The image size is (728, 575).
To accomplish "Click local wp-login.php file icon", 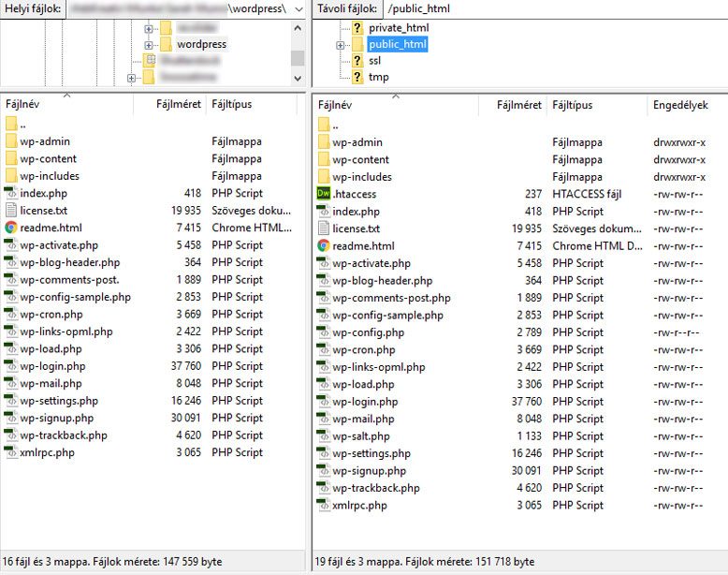I will (10, 366).
